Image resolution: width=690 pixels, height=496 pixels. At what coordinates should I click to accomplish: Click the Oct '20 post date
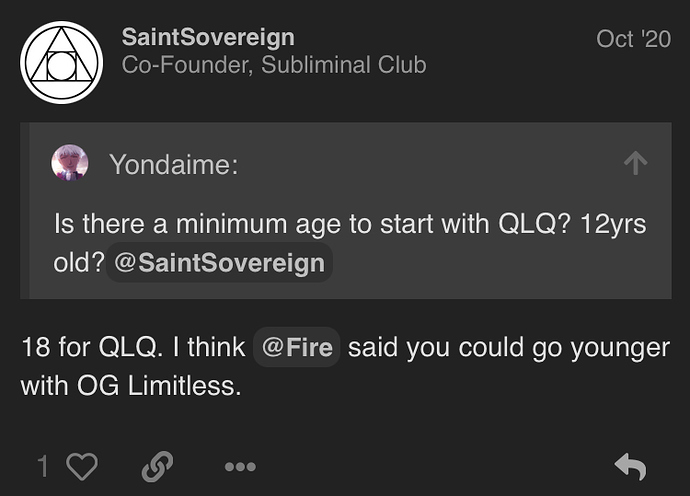click(633, 39)
